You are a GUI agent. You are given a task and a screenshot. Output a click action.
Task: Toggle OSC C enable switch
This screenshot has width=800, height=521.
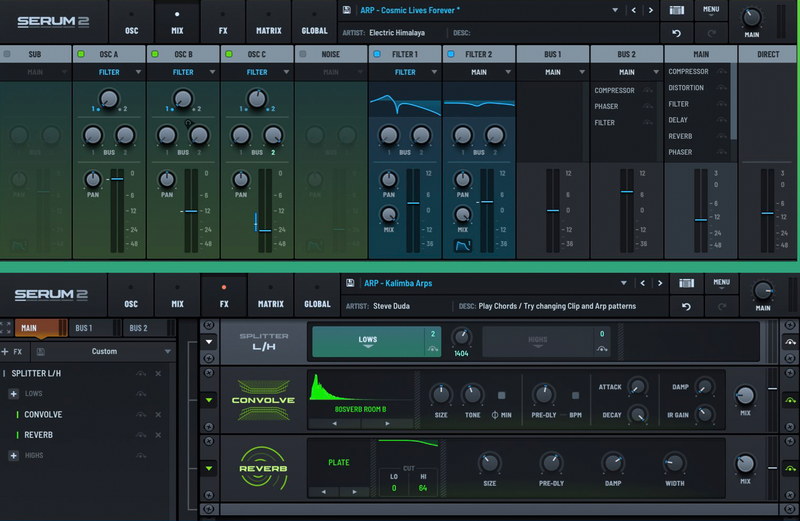pyautogui.click(x=229, y=54)
